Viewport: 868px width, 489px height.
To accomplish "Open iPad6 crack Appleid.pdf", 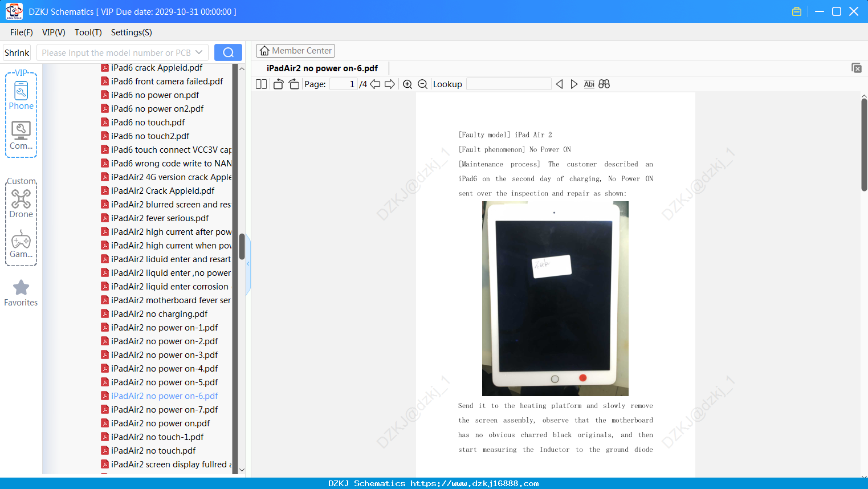I will (157, 68).
